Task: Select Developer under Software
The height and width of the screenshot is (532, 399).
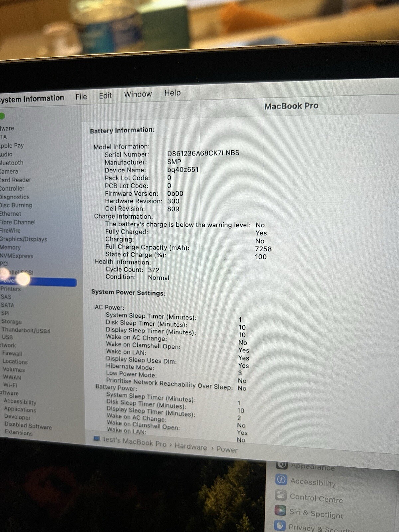Action: click(17, 417)
